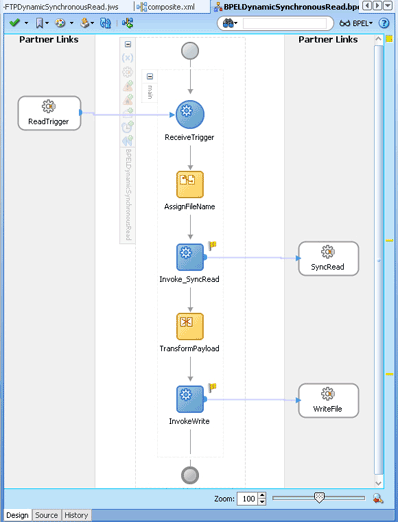Switch to the composite.xml tab
This screenshot has width=398, height=522.
click(166, 7)
